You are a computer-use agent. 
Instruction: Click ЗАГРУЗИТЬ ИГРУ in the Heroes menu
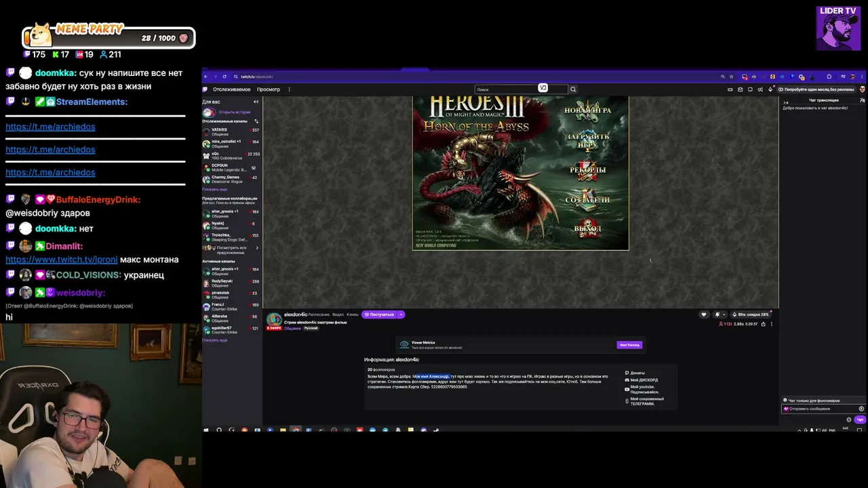point(588,140)
